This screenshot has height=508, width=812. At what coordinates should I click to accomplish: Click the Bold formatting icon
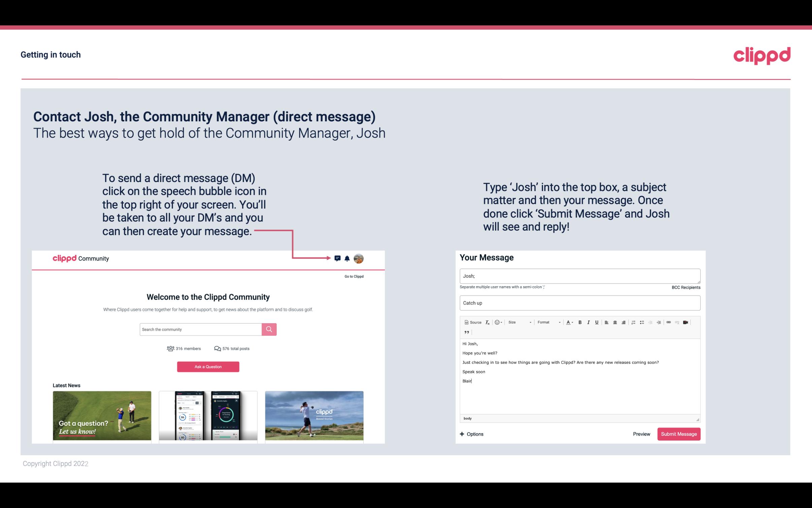pyautogui.click(x=579, y=322)
